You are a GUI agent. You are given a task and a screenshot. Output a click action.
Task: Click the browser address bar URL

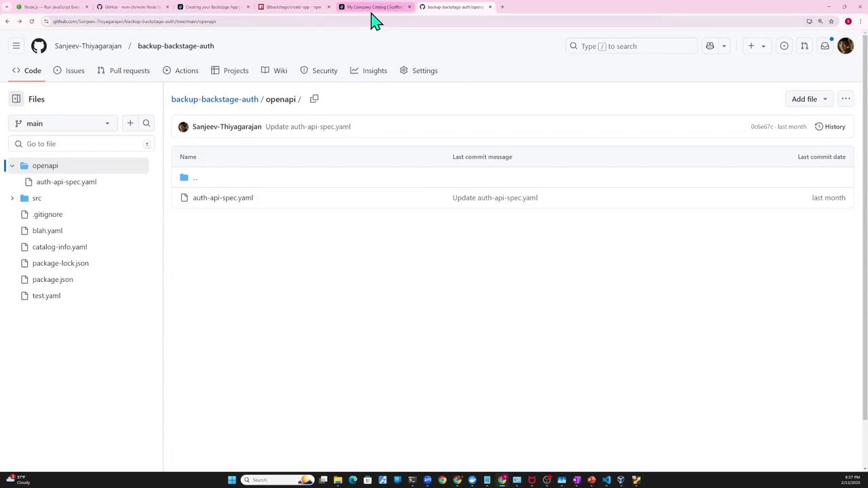click(134, 21)
